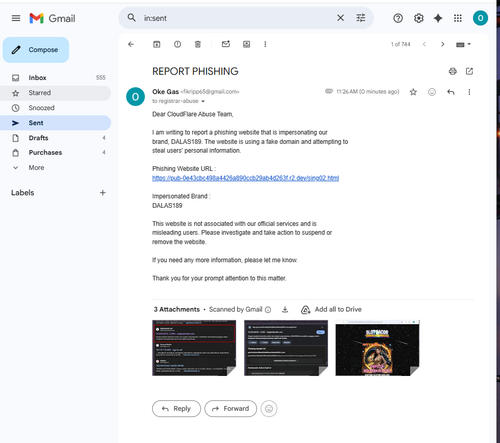
Task: Show details for recipient registrar-abuse
Action: (203, 101)
